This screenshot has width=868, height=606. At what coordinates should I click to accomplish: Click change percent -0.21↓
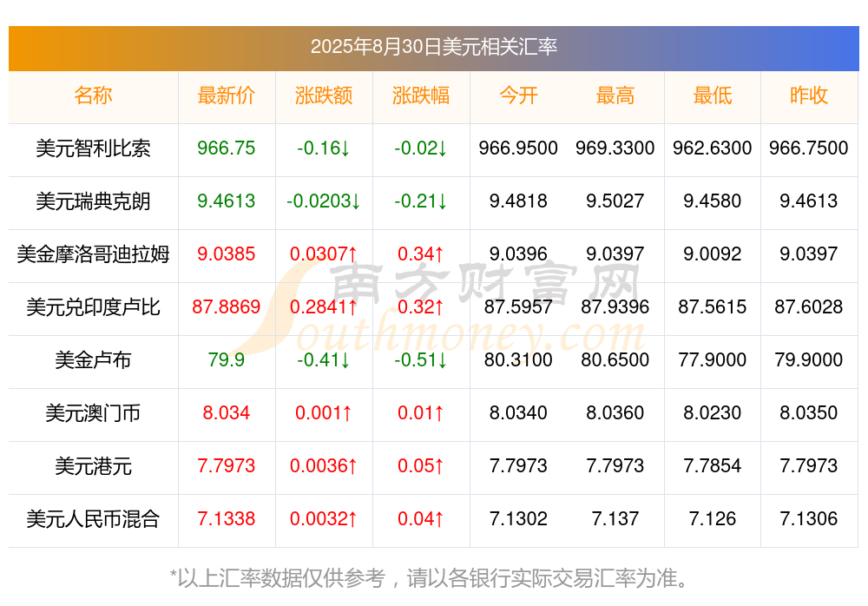click(x=421, y=201)
